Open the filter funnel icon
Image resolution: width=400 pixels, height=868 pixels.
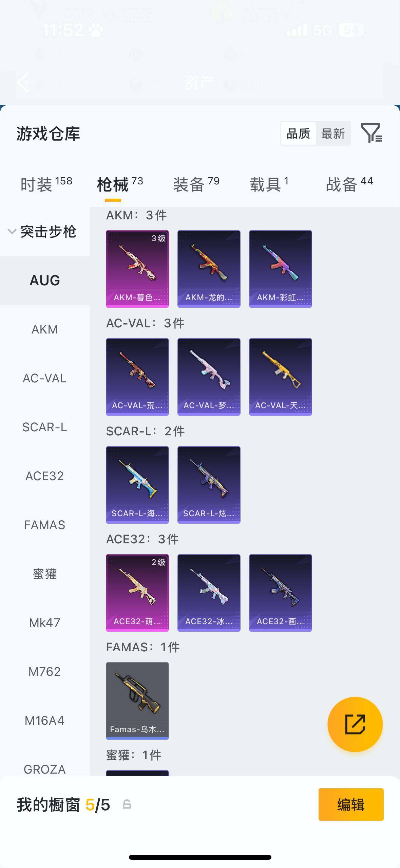[x=372, y=133]
